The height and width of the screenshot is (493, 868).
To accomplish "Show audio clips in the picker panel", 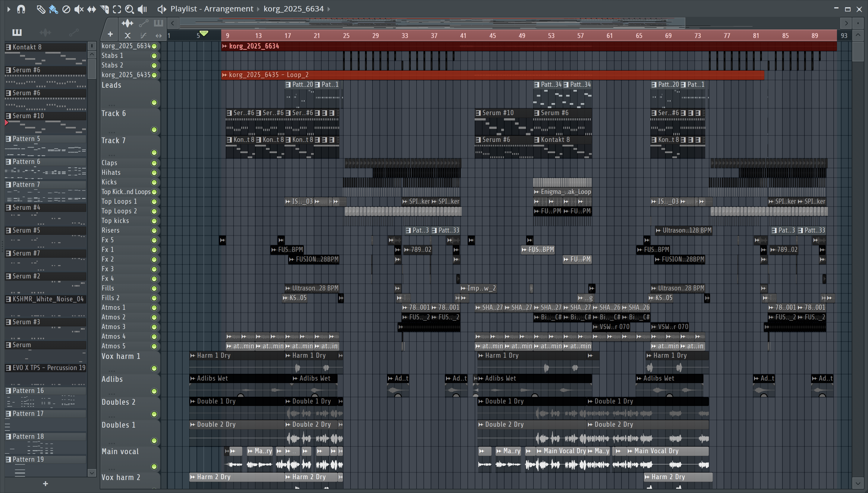I will [x=45, y=33].
